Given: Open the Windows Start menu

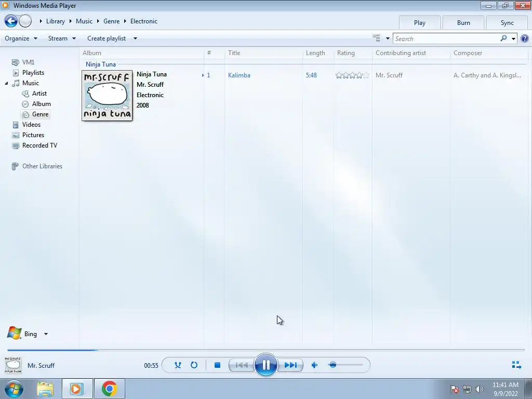Looking at the screenshot, I should [14, 389].
